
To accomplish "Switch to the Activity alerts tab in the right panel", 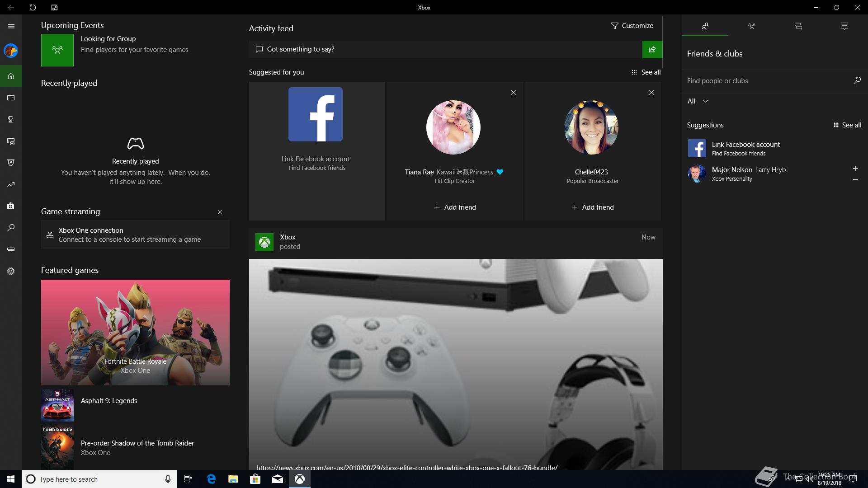I will 844,26.
